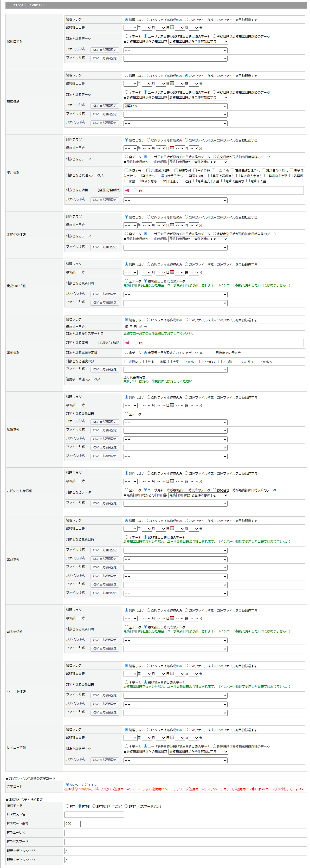The height and width of the screenshot is (868, 310).
Task: Open extraction days dropdown in 定期申込情報 section
Action: (198, 239)
